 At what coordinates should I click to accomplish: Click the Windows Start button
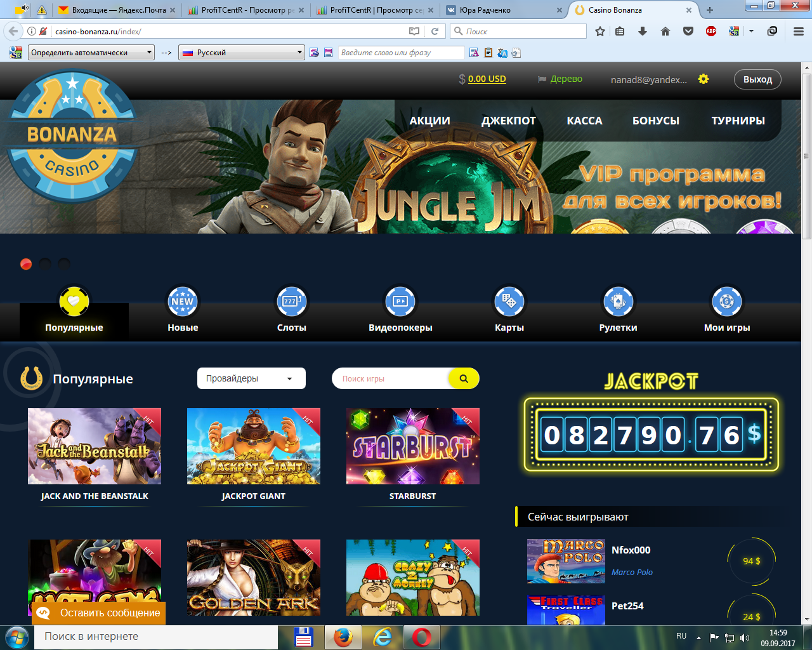point(16,637)
